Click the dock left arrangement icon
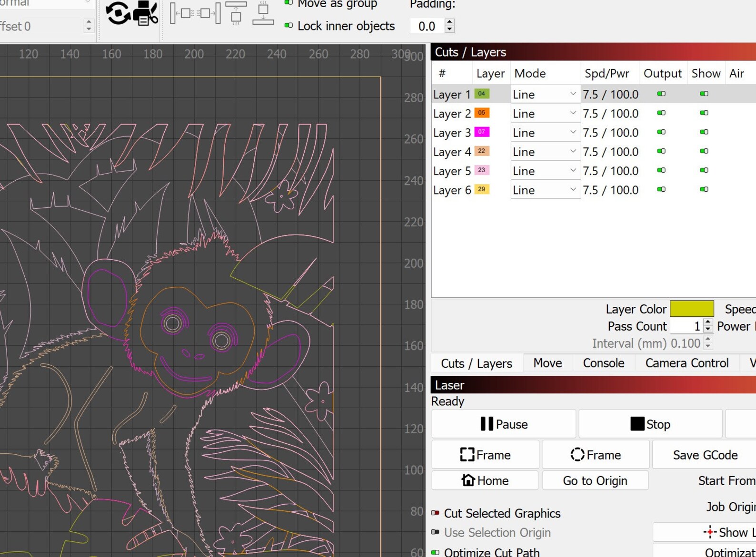756x557 pixels. 182,13
